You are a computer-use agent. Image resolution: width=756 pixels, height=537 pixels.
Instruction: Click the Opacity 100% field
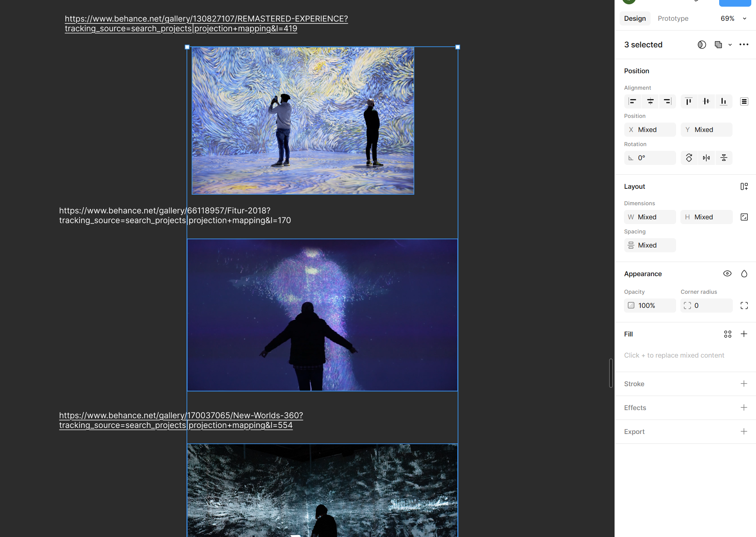point(650,306)
